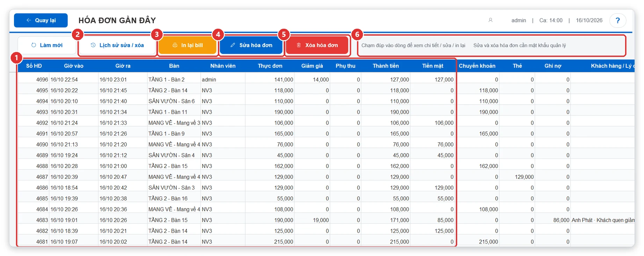
Task: Click the Thành tiền column header
Action: [386, 66]
